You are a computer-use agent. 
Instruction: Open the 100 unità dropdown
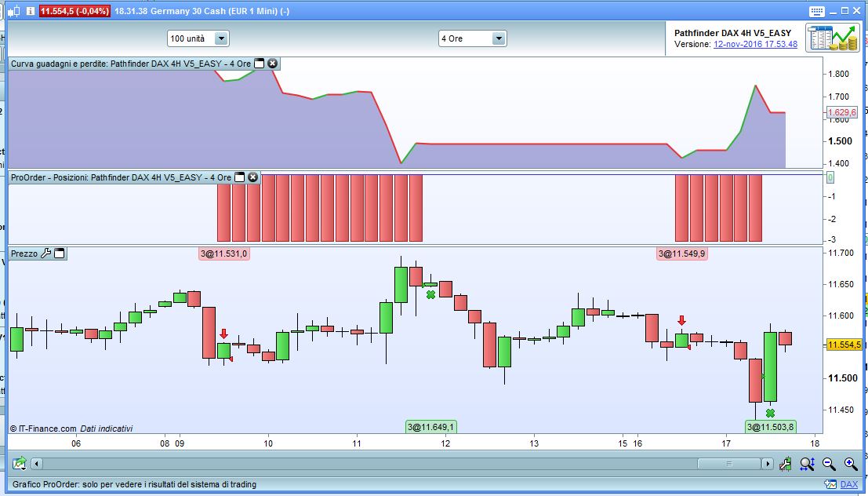click(198, 38)
